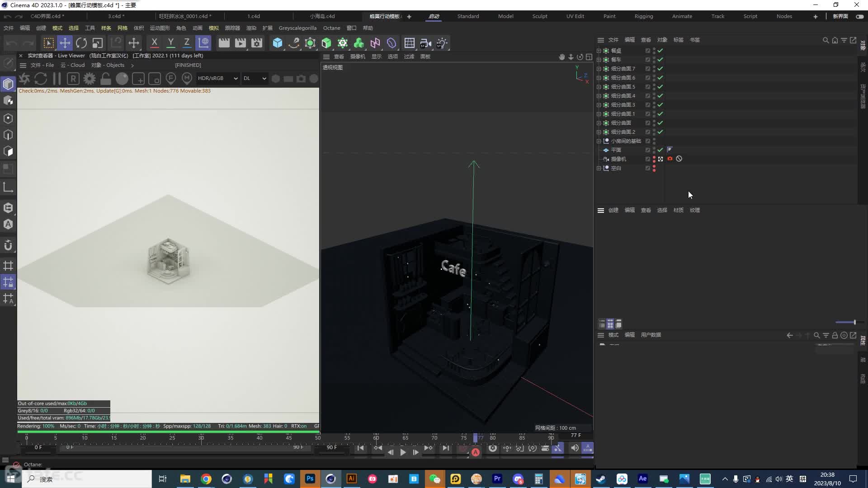Open Octane live viewer settings gear
Screen dimensions: 868x488
point(90,79)
